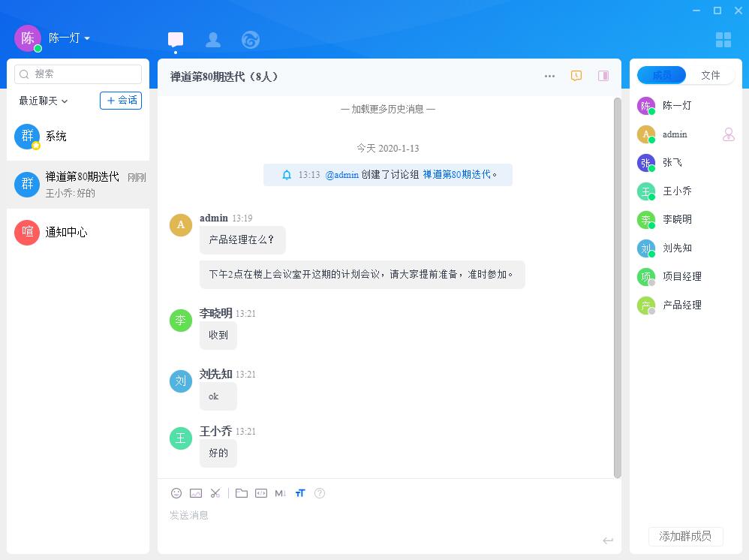Viewport: 749px width, 560px height.
Task: Select member 产品经理 in member list
Action: [x=685, y=305]
